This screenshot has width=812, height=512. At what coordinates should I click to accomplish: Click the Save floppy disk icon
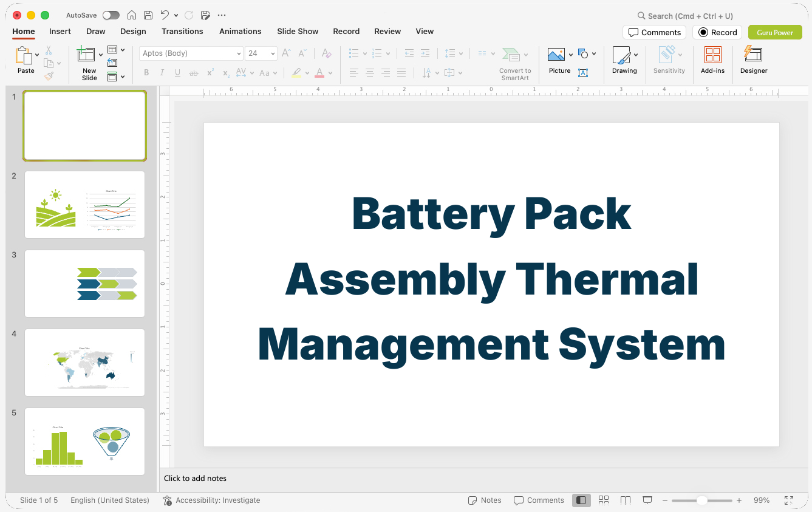click(148, 15)
